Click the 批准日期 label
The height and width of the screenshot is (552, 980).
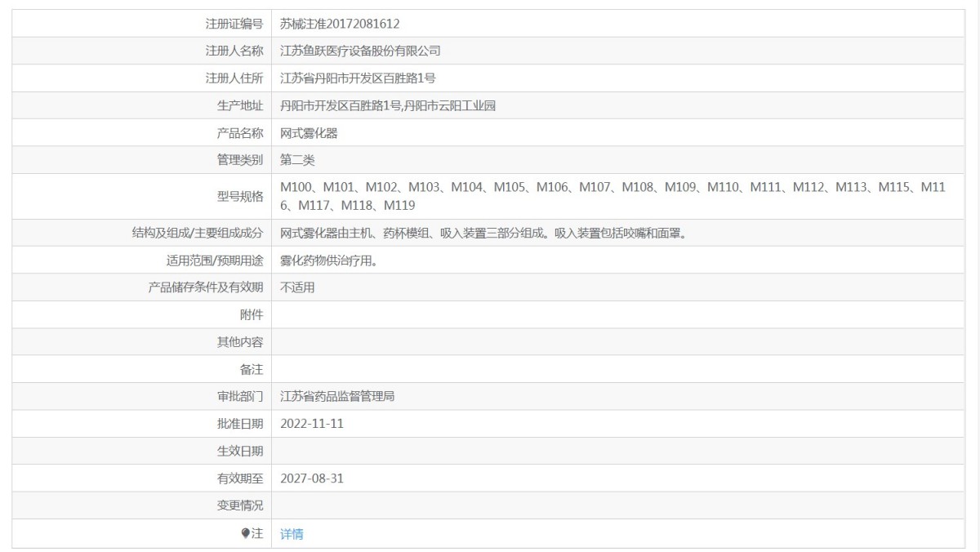240,424
